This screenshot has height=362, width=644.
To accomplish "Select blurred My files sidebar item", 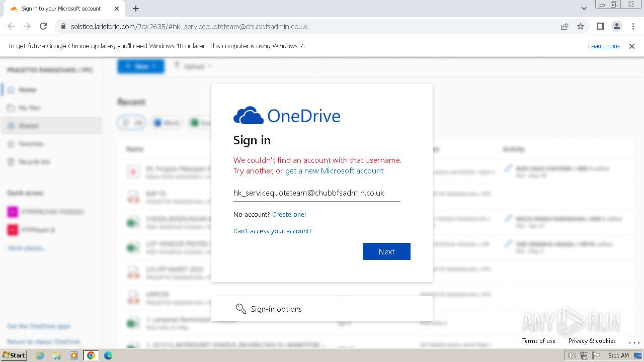I will [x=51, y=108].
